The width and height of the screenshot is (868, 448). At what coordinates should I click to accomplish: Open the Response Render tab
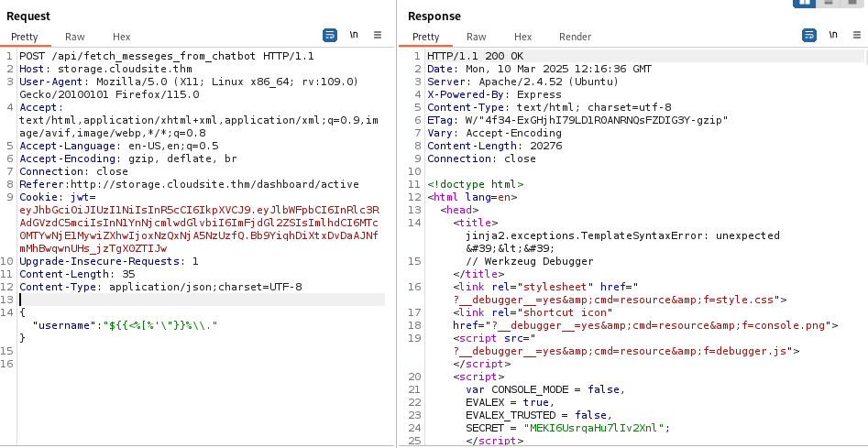click(x=576, y=37)
